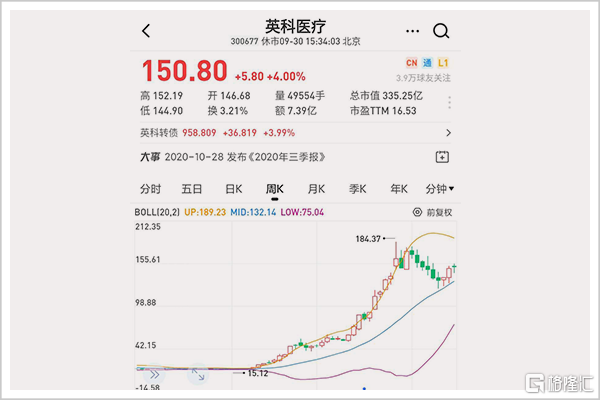Tap the 3.9万球友关注 followers text
600x400 pixels.
pyautogui.click(x=423, y=78)
